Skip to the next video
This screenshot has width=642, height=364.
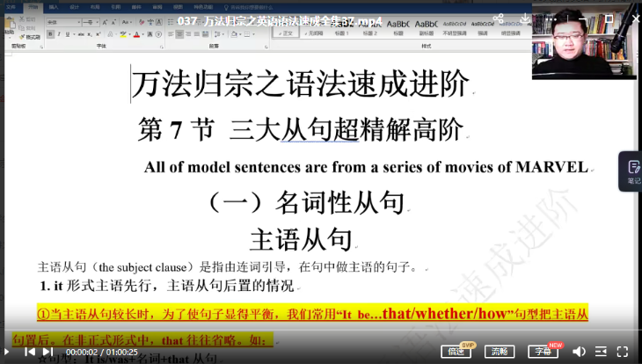click(x=49, y=352)
